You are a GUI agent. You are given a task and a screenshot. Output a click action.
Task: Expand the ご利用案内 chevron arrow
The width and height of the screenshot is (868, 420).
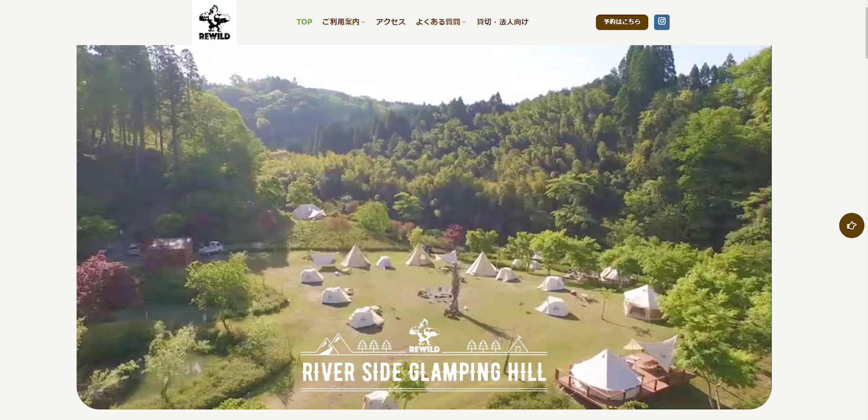363,22
